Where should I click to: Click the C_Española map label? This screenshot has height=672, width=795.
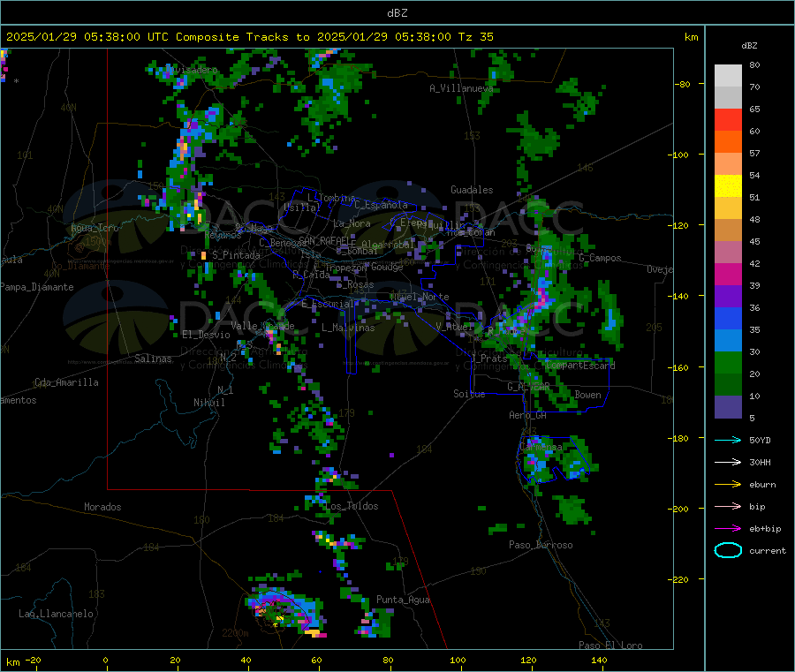[381, 205]
